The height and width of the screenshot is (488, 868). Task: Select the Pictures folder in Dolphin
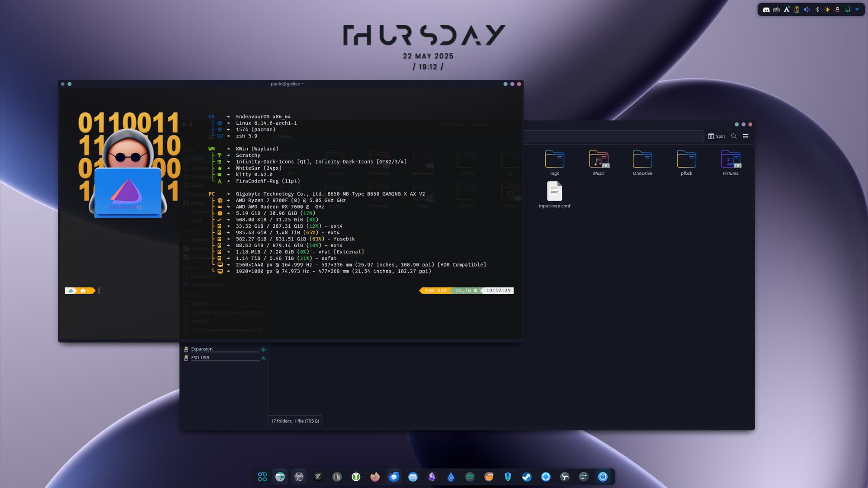pyautogui.click(x=731, y=163)
